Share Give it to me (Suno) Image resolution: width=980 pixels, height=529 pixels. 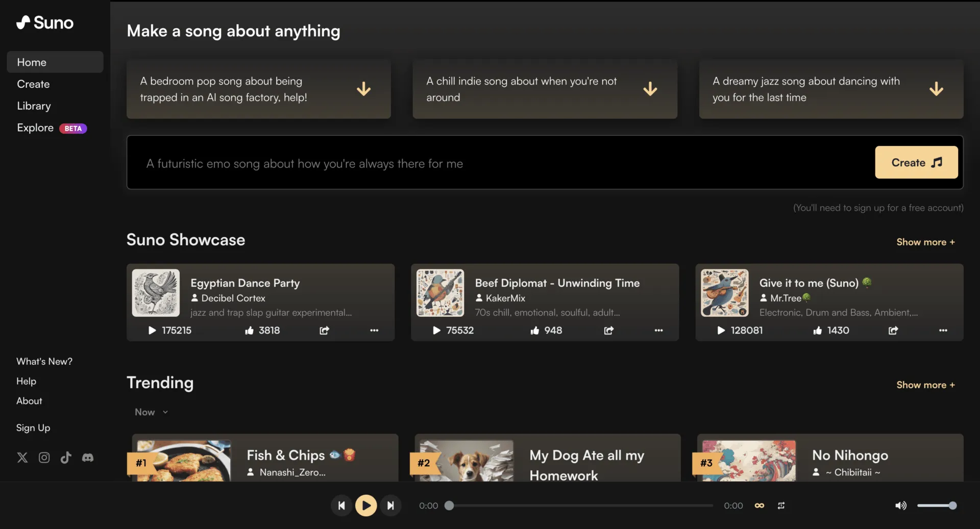click(x=893, y=331)
